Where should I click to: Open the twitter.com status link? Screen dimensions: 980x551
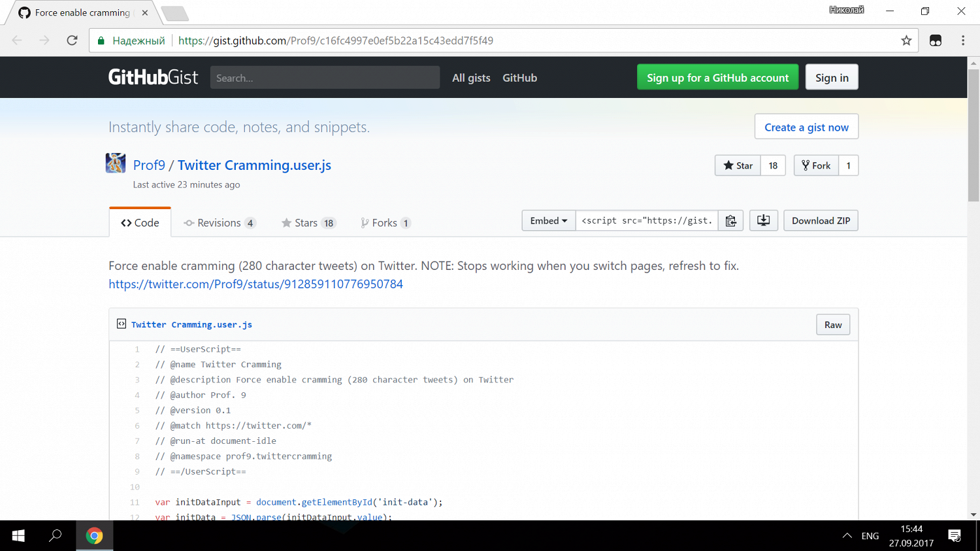pyautogui.click(x=255, y=284)
